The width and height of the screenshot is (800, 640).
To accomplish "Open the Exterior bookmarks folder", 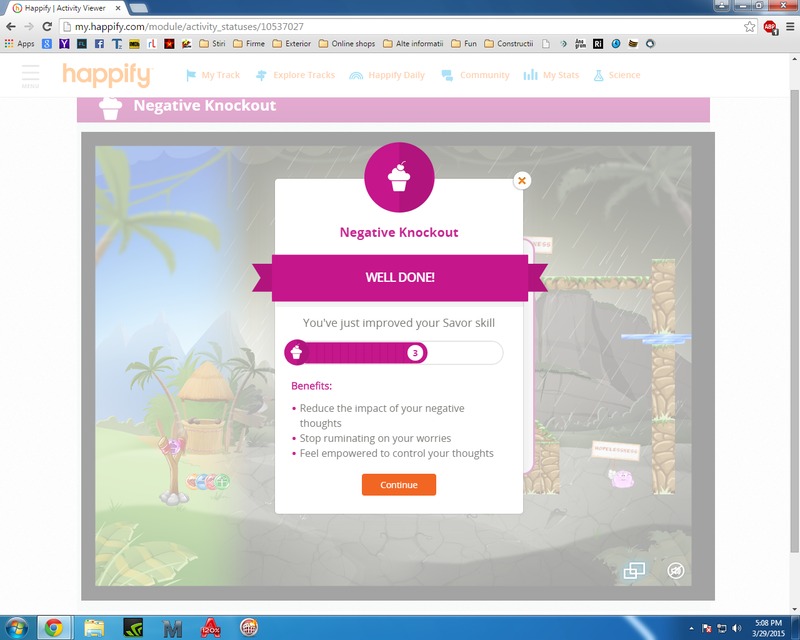I will [292, 44].
